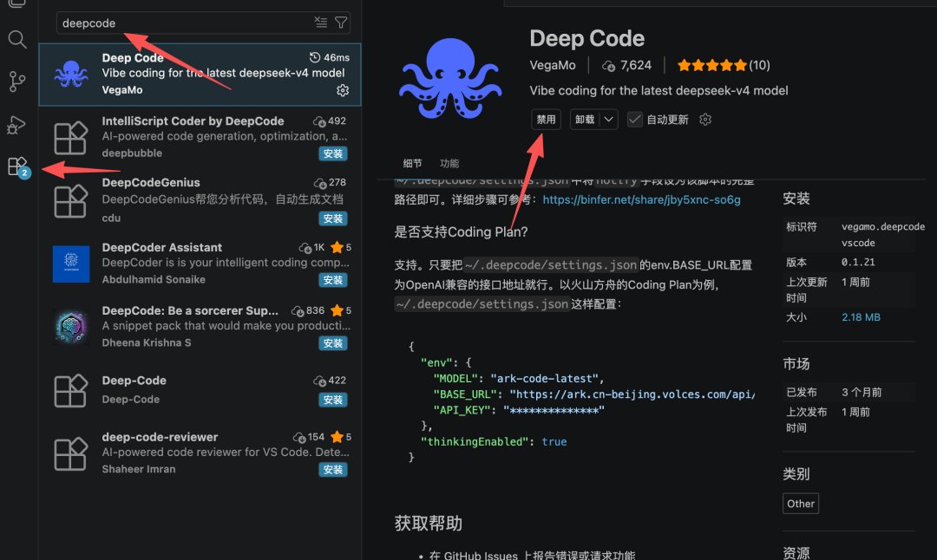The width and height of the screenshot is (937, 560).
Task: Switch to the 功能 features tab
Action: (x=449, y=163)
